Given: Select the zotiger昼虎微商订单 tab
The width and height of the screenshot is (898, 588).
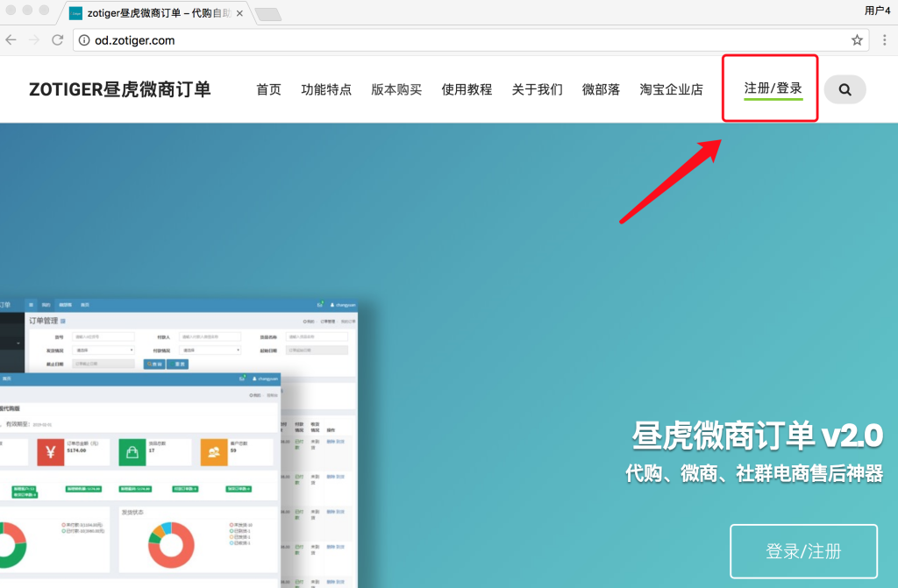Looking at the screenshot, I should coord(154,13).
